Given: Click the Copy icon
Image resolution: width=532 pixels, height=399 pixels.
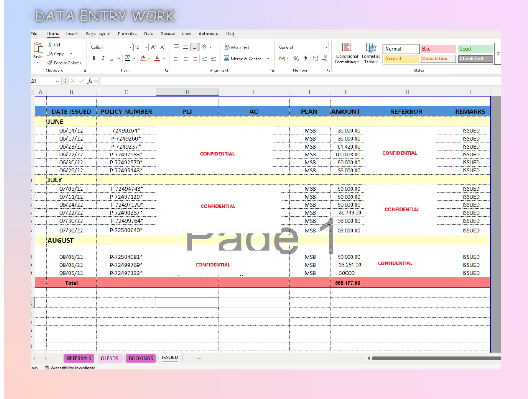Looking at the screenshot, I should [50, 54].
